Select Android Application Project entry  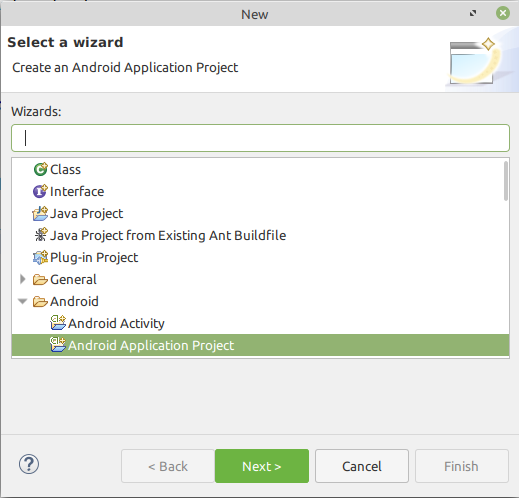[260, 345]
